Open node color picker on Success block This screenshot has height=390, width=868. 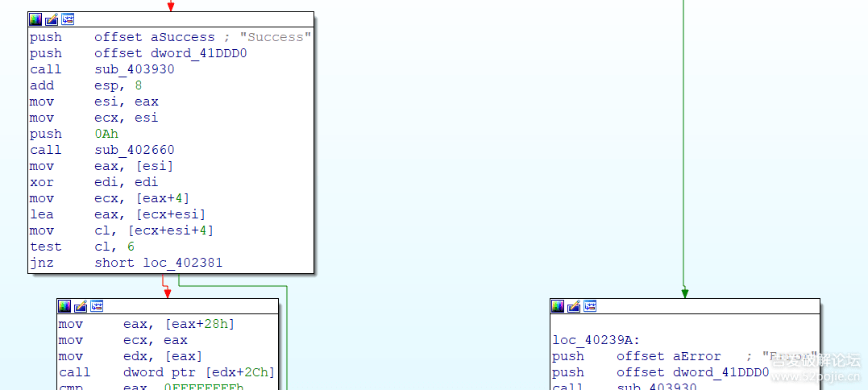click(x=35, y=20)
